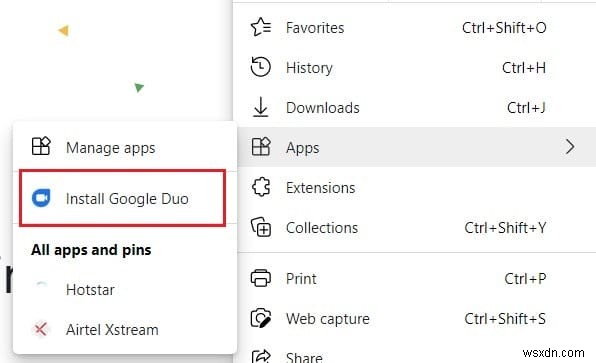596x363 pixels.
Task: Click the Hotstar app icon
Action: point(41,288)
